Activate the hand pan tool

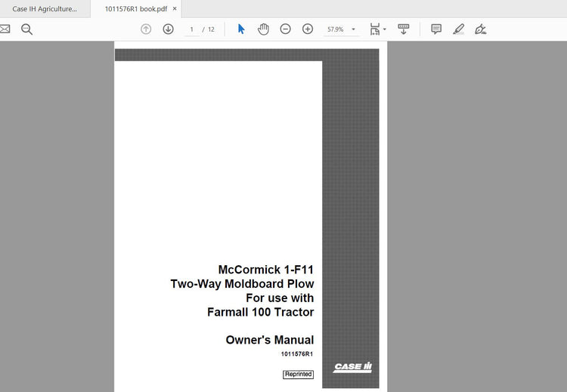point(263,29)
